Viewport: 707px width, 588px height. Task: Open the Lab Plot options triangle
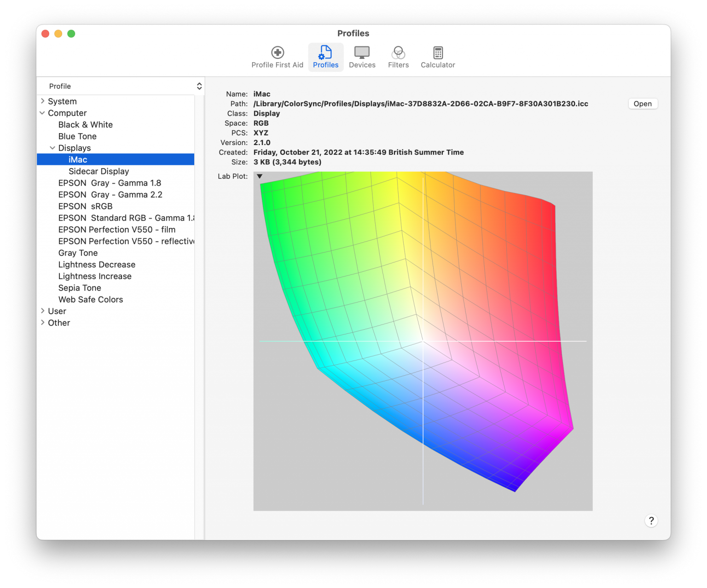click(x=259, y=176)
